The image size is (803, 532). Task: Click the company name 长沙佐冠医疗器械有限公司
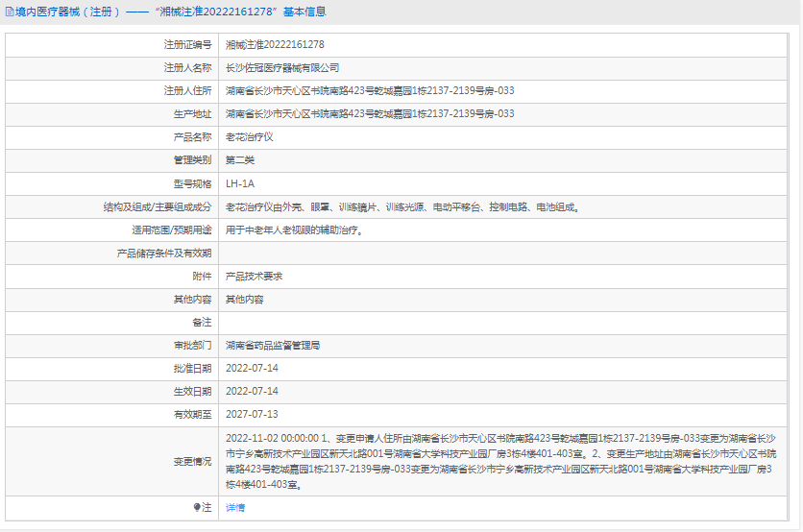click(x=282, y=67)
